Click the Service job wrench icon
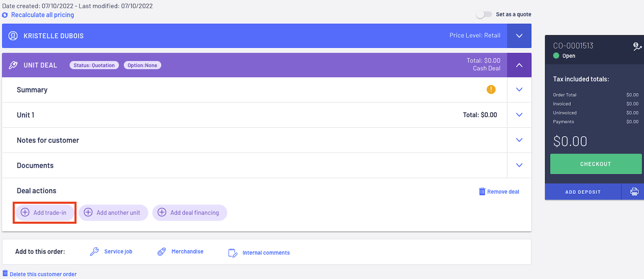 click(94, 252)
